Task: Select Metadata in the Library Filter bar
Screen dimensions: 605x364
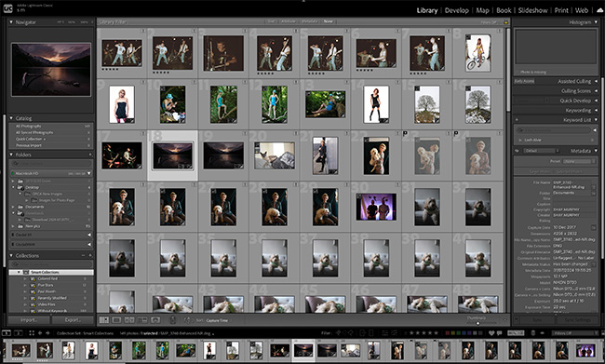Action: (x=309, y=21)
